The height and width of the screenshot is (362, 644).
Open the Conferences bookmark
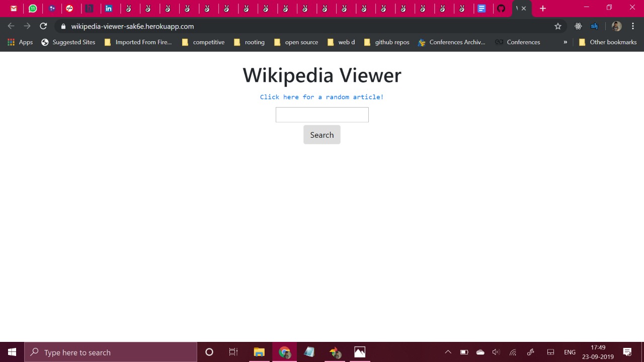[x=518, y=42]
